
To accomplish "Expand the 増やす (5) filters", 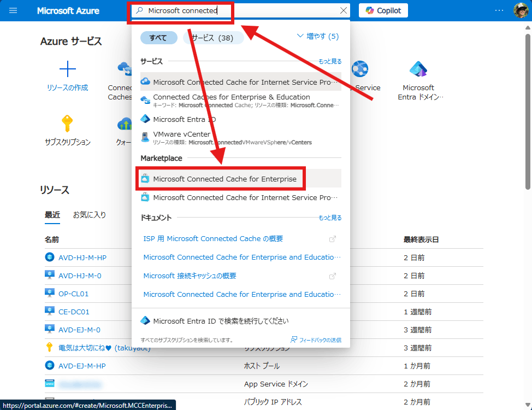I will tap(318, 36).
